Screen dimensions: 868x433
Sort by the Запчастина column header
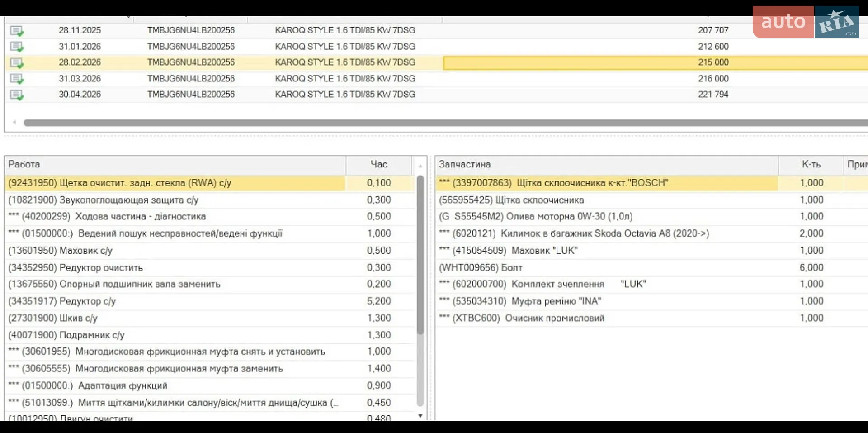[x=607, y=165]
